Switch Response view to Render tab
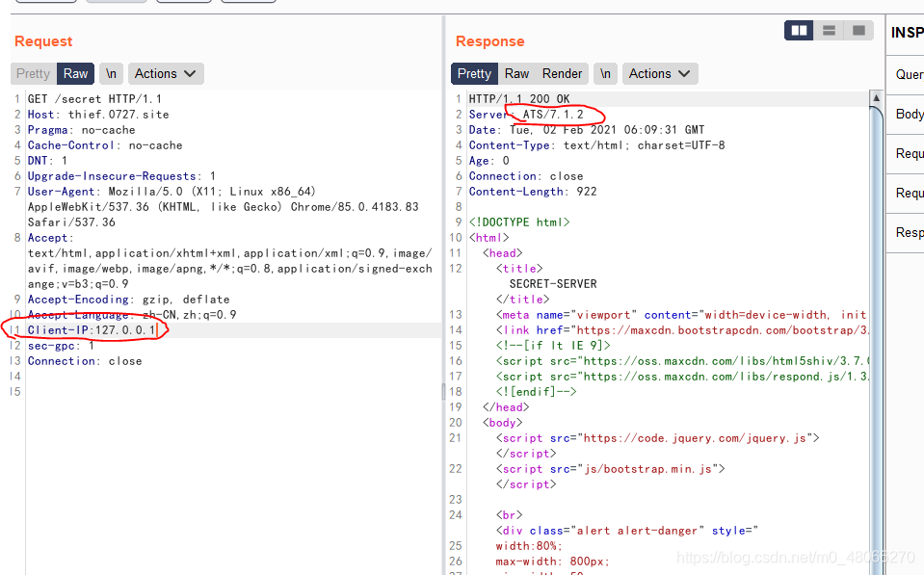The image size is (924, 575). click(562, 73)
